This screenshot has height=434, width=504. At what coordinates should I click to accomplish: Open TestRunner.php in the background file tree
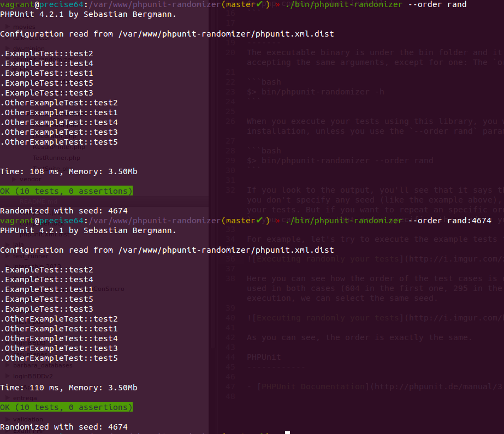[x=56, y=158]
